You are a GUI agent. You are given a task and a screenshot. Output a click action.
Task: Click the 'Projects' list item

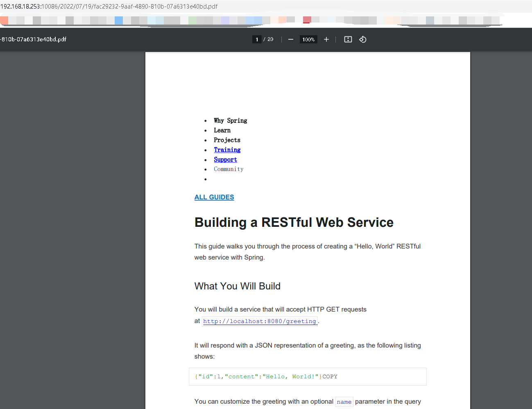(x=227, y=140)
